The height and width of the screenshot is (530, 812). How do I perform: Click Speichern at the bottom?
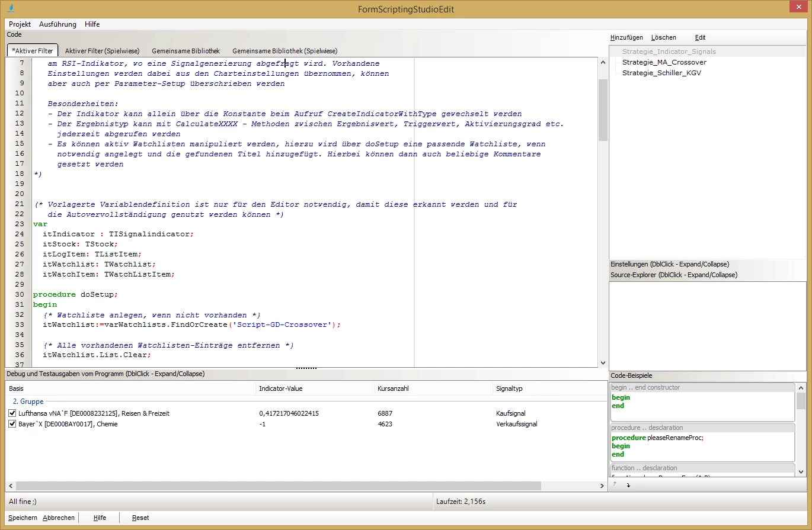pyautogui.click(x=23, y=518)
